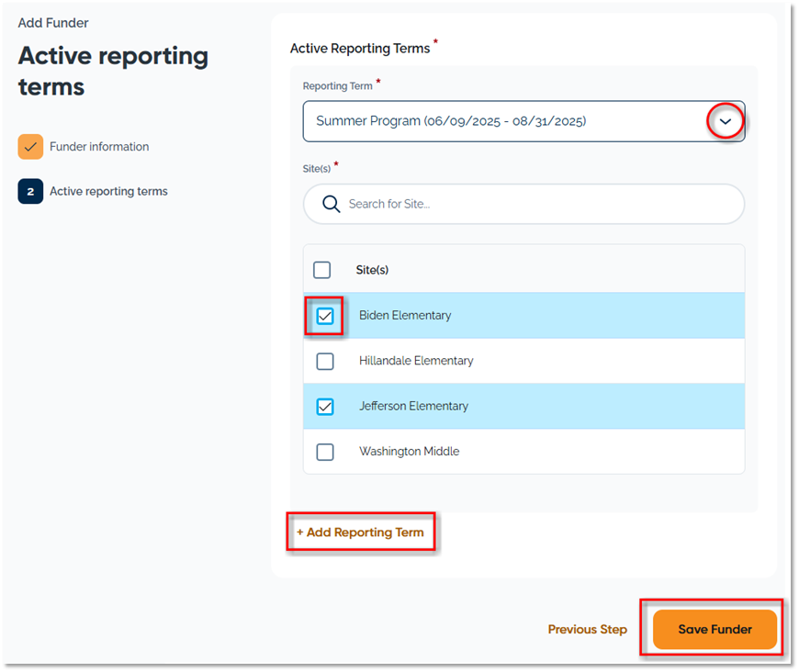This screenshot has width=799, height=672.
Task: Uncheck the Biden Elementary checkbox
Action: 325,316
